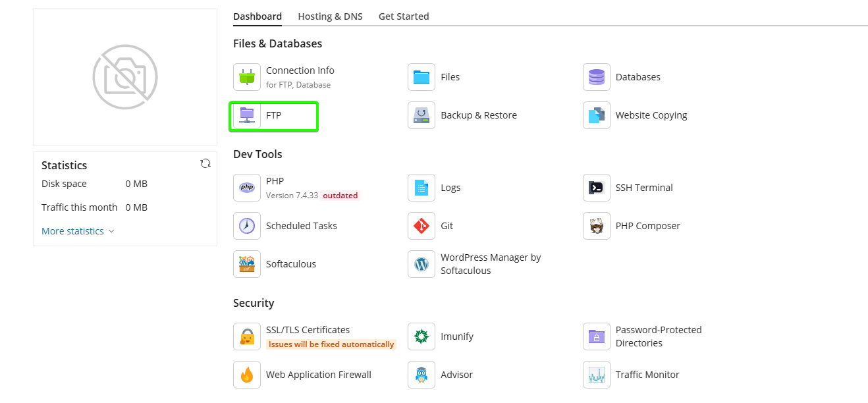Viewport: 868px width, 403px height.
Task: Refresh statistics with the reload icon
Action: click(x=205, y=163)
